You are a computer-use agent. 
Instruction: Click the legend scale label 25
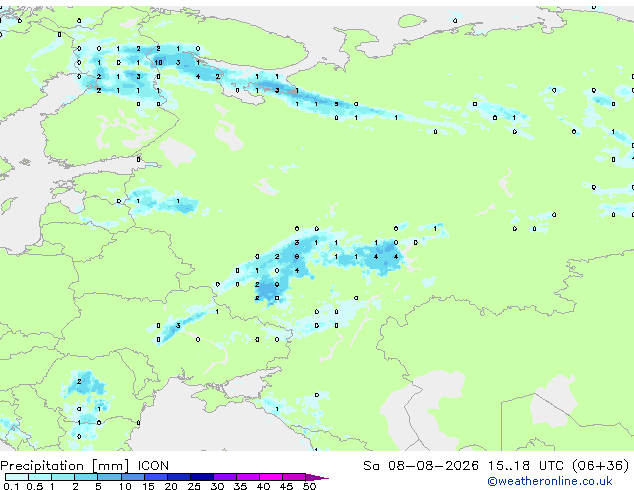pyautogui.click(x=194, y=486)
